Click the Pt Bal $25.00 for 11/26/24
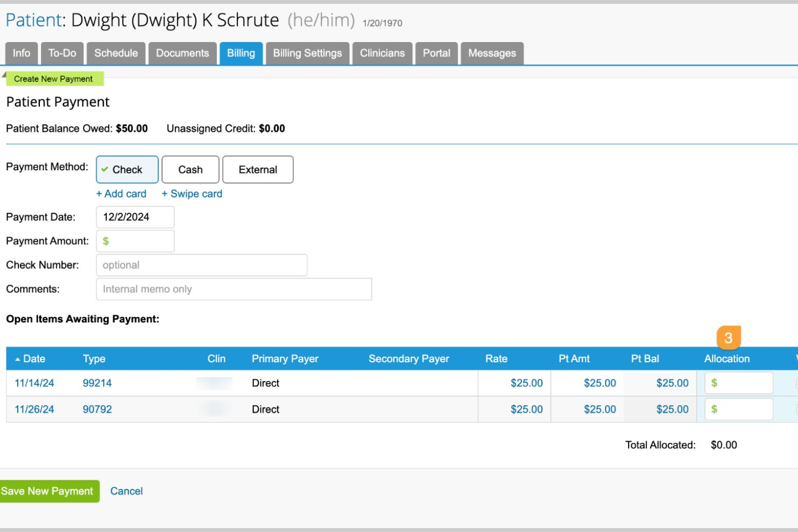Image resolution: width=798 pixels, height=532 pixels. tap(672, 410)
